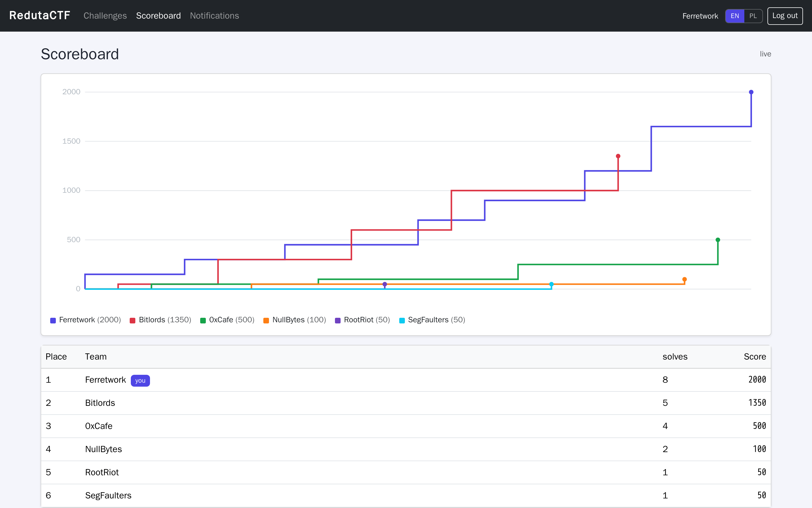Click Ferretwork blue legend swatch
The height and width of the screenshot is (508, 812).
(x=53, y=320)
